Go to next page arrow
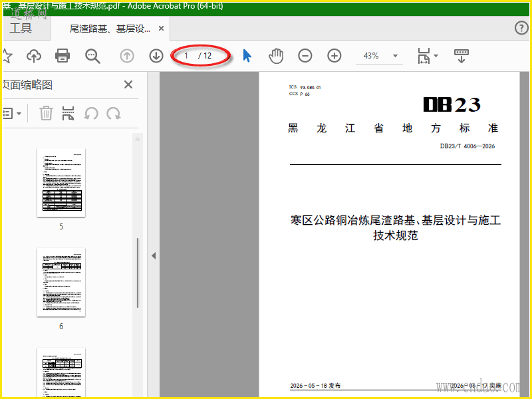 [x=156, y=56]
